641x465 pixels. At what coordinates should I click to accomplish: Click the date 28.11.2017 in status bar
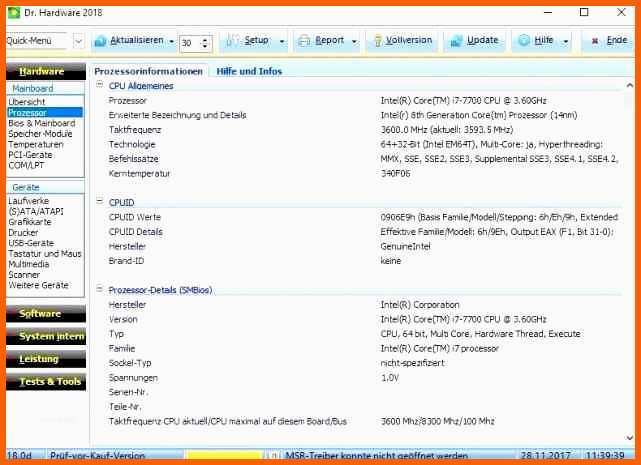[x=545, y=455]
